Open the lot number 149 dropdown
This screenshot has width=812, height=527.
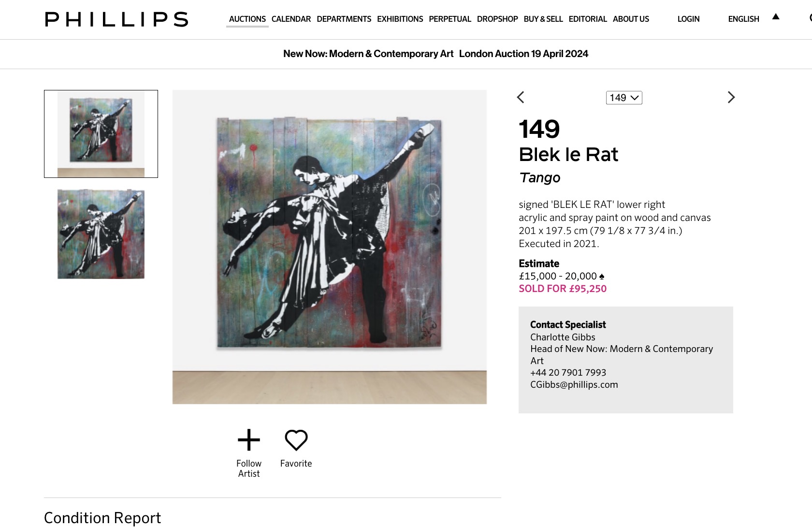(x=624, y=98)
